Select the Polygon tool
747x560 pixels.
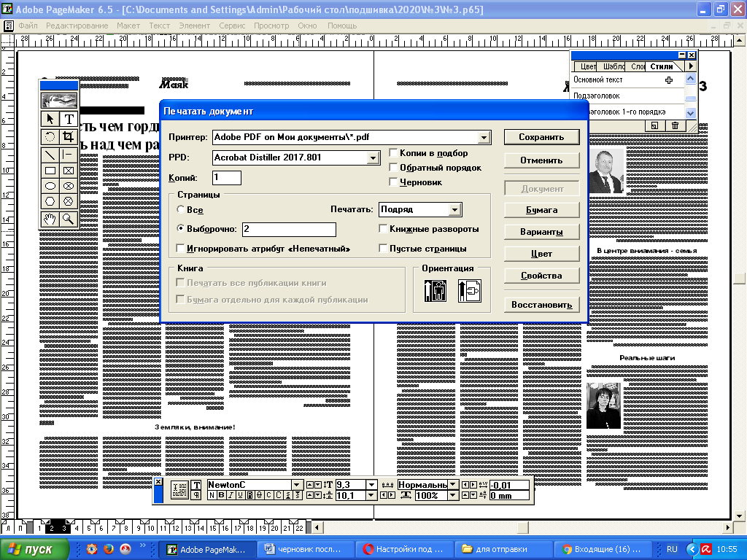50,201
